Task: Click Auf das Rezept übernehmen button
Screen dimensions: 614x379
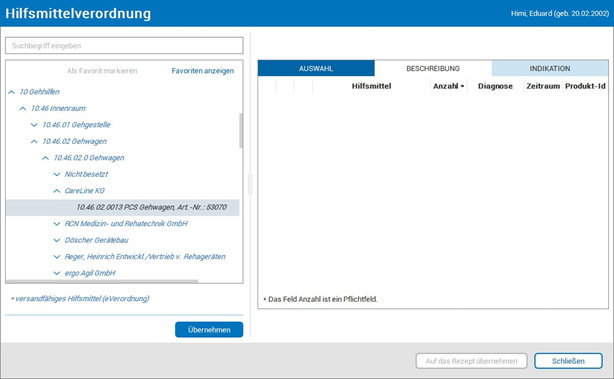Action: (x=471, y=361)
